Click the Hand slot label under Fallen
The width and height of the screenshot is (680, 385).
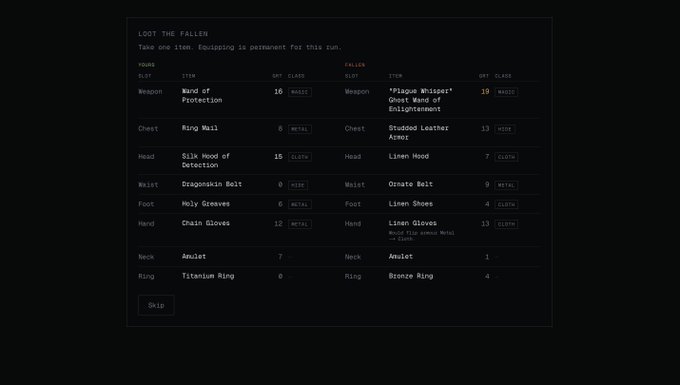tap(353, 224)
